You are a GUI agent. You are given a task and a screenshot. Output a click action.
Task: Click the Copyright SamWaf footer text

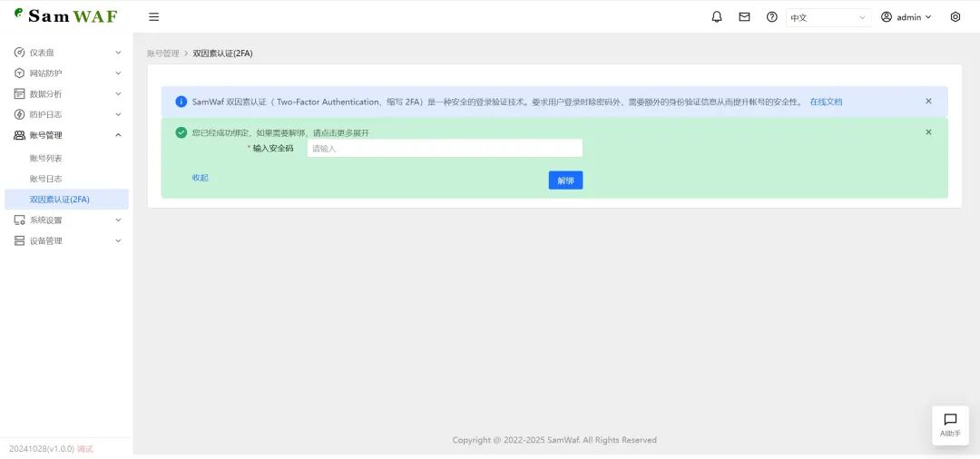point(554,440)
